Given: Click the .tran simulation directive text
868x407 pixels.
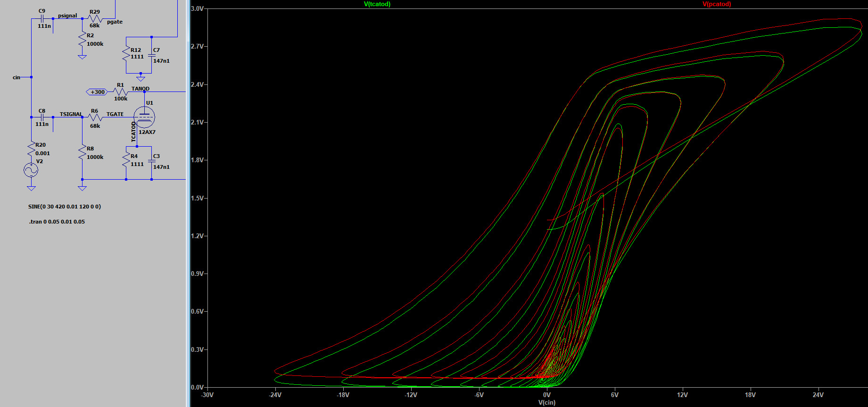Looking at the screenshot, I should (x=57, y=222).
